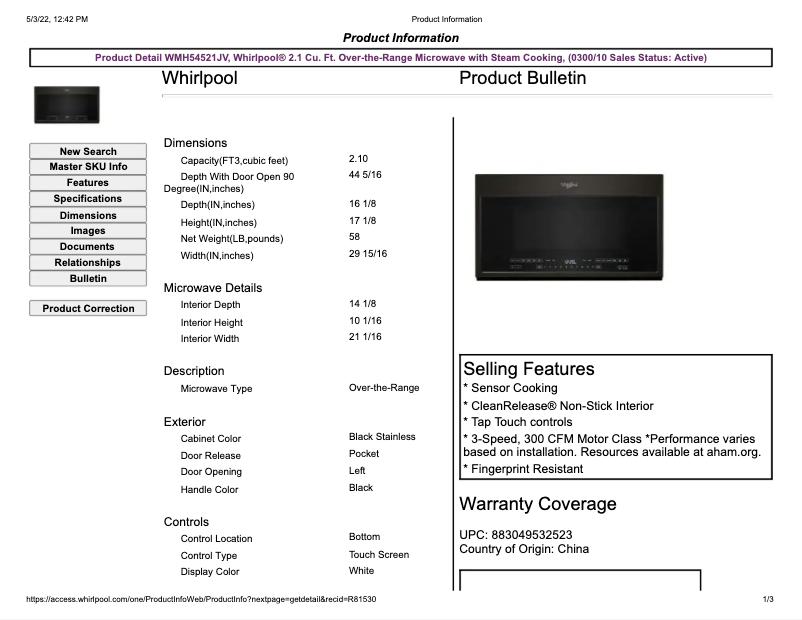Click the Black Stainless cabinet color value
802x620 pixels.
click(382, 437)
